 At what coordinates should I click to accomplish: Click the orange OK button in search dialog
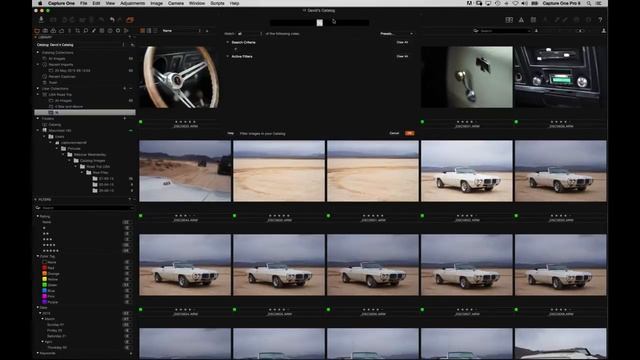pos(409,133)
